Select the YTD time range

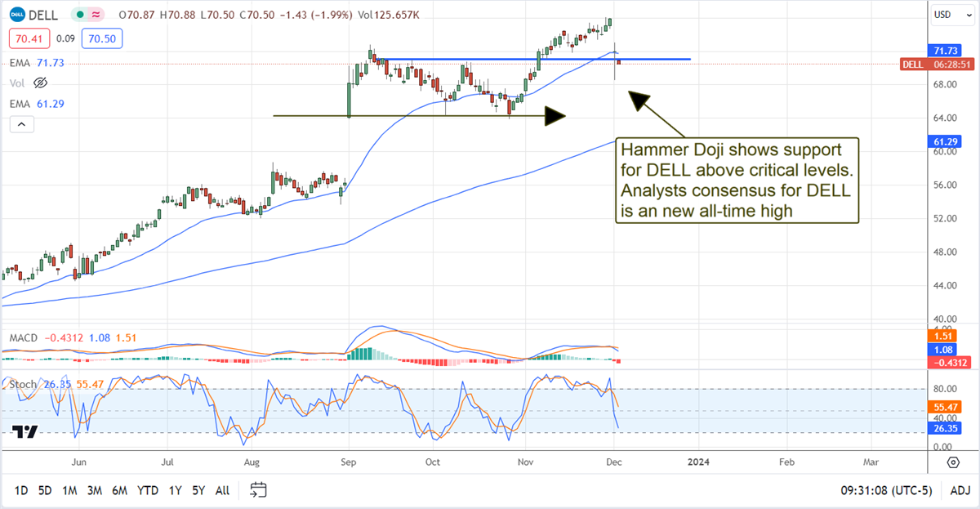pos(147,490)
